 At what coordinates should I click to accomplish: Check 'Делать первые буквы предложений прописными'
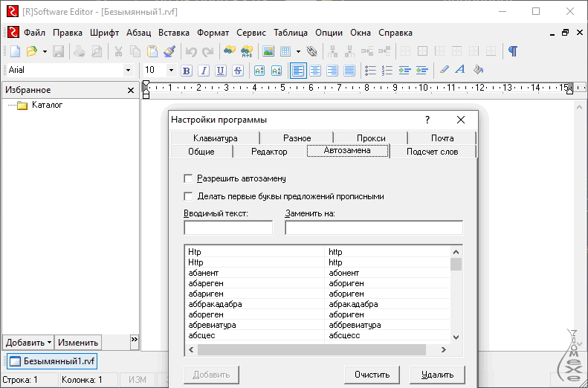tap(188, 197)
